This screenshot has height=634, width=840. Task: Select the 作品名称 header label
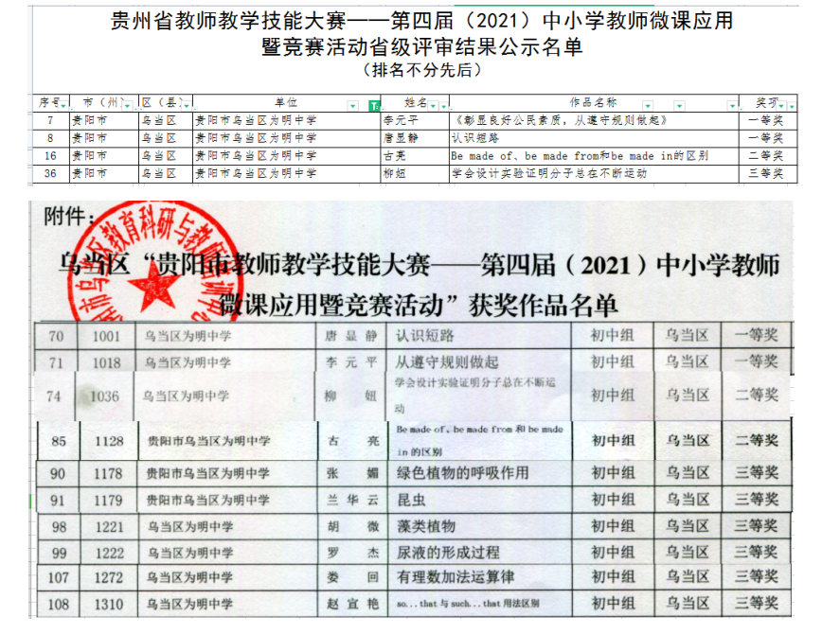pyautogui.click(x=593, y=102)
